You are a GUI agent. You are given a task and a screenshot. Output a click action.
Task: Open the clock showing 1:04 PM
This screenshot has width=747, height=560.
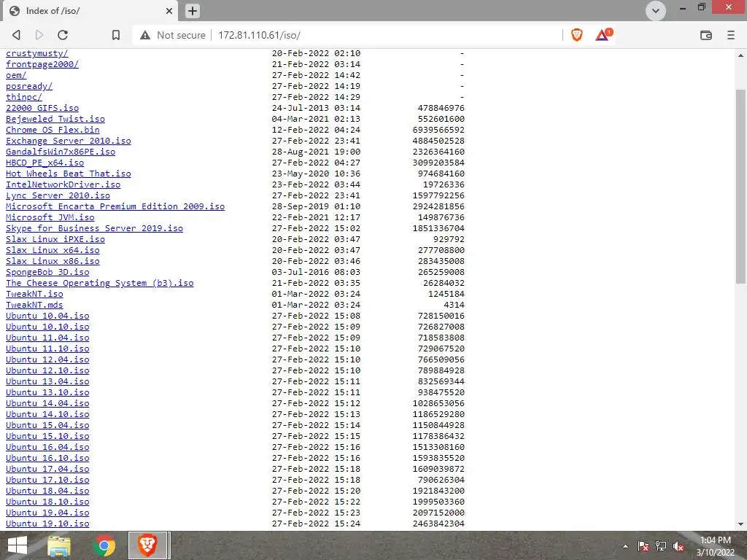pyautogui.click(x=716, y=546)
